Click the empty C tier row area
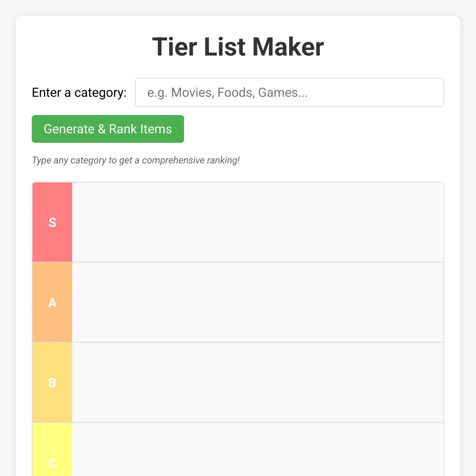The height and width of the screenshot is (476, 476). pos(258,449)
